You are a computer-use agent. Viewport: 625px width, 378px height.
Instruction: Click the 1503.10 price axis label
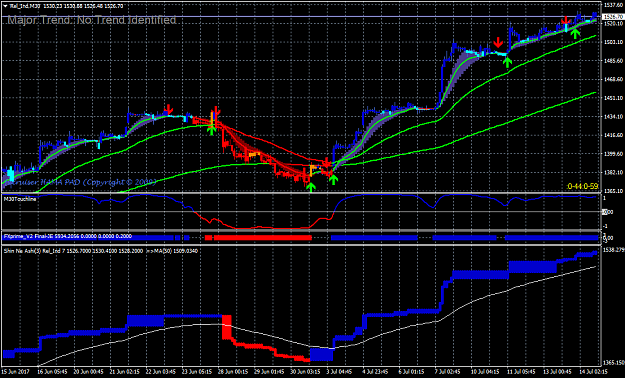tap(614, 42)
